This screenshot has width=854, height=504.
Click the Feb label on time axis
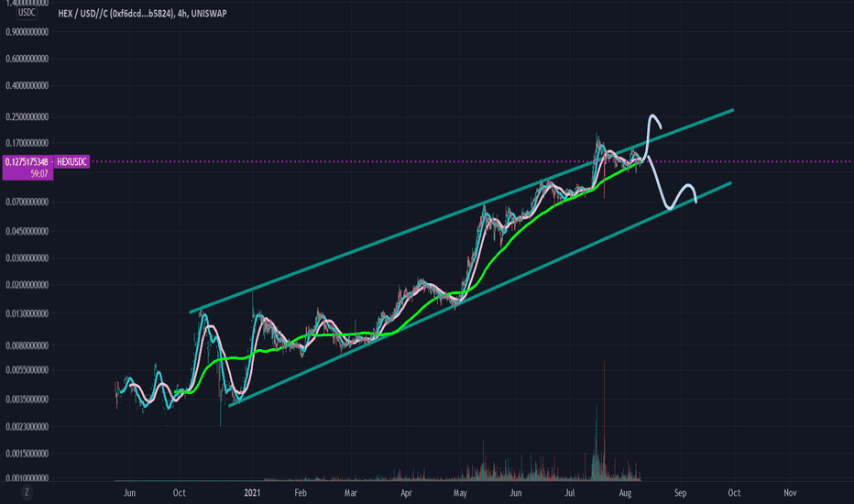301,493
